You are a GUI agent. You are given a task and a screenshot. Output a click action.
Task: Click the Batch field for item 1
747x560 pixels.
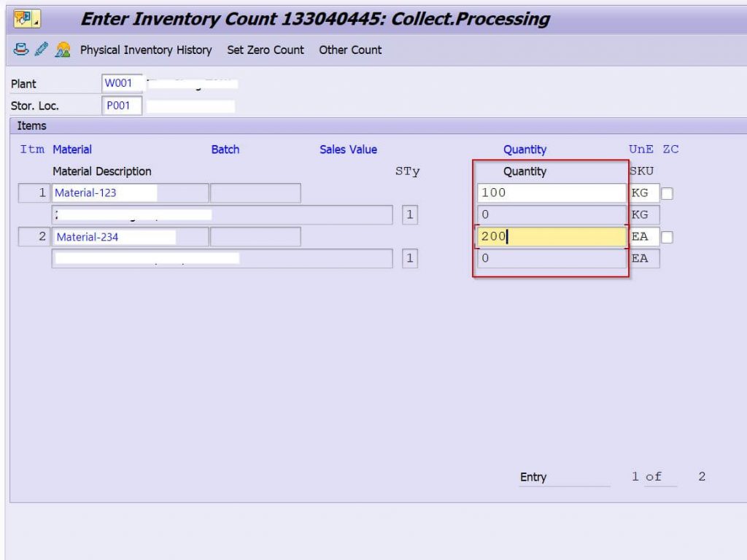coord(255,192)
